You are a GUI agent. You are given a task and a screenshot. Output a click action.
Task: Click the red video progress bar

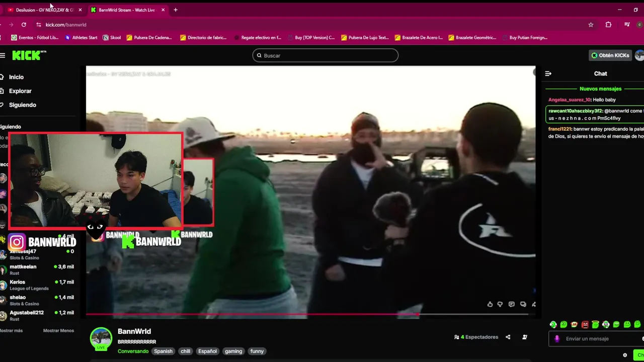252,314
